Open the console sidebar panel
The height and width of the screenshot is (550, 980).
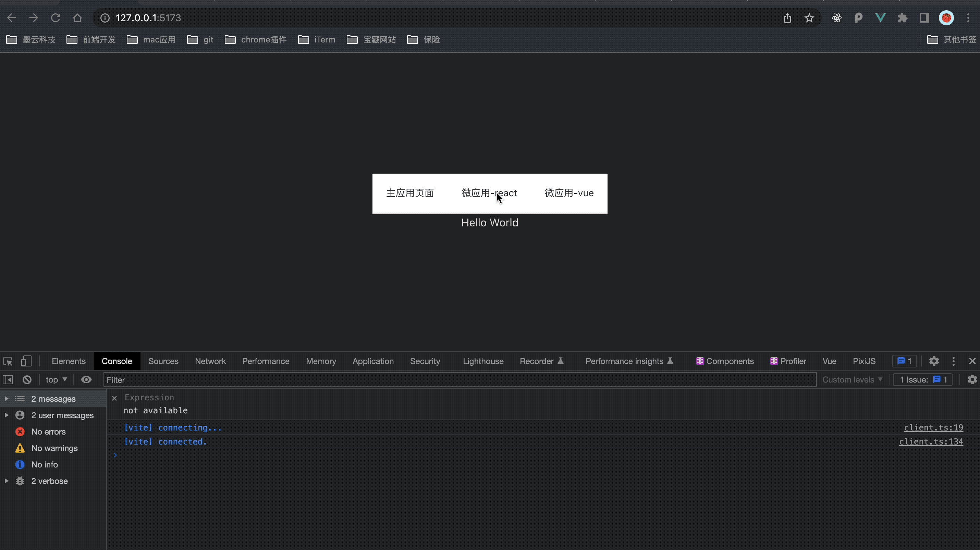(8, 379)
